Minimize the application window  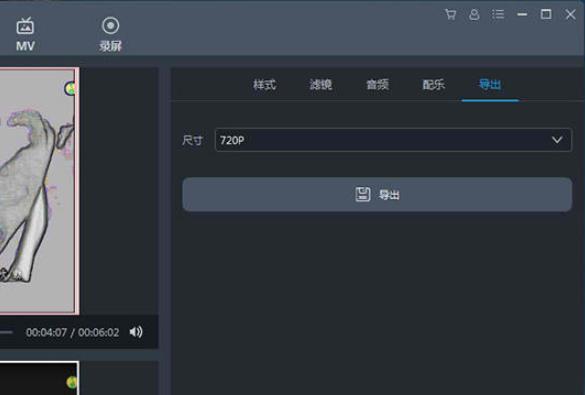522,15
